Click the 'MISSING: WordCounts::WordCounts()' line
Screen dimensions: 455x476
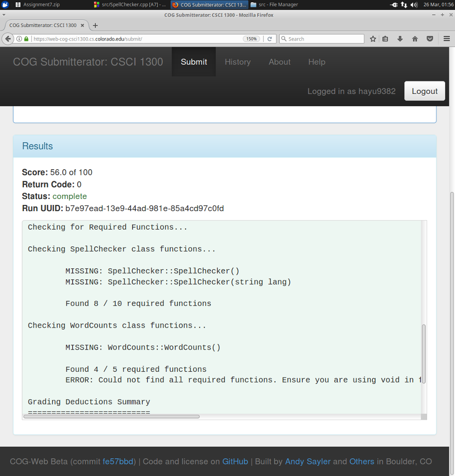tap(143, 347)
